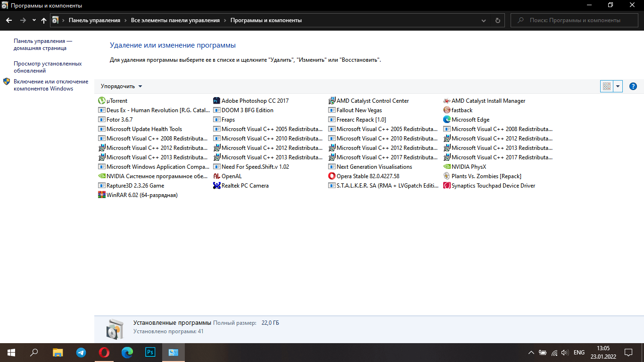Select S.T.A.L.K.E.R. SA (RMA + LVGpatch) entry

coord(384,185)
